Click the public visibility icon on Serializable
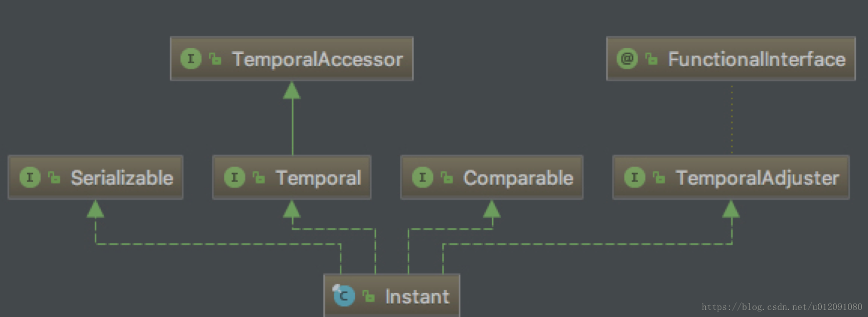Viewport: 868px width, 317px height. (x=54, y=178)
